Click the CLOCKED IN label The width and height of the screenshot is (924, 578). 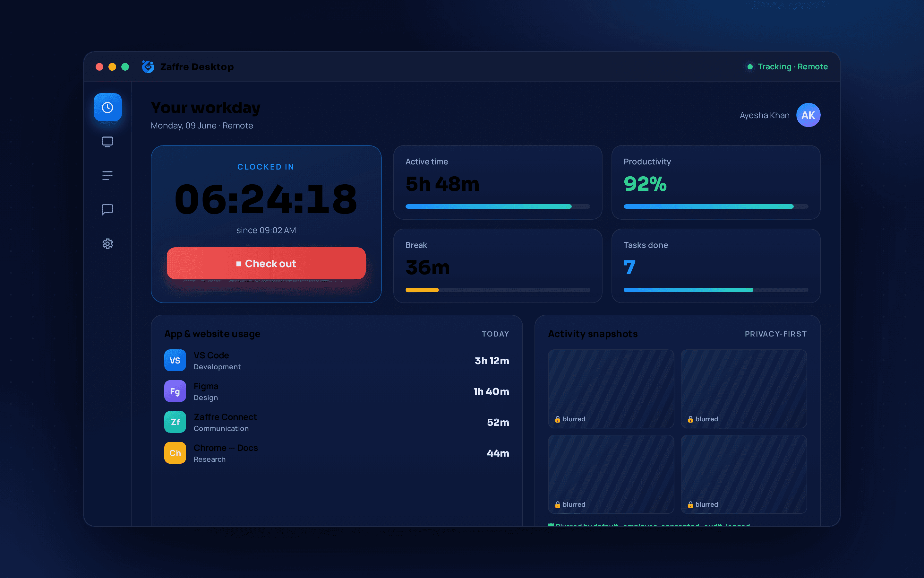(266, 167)
